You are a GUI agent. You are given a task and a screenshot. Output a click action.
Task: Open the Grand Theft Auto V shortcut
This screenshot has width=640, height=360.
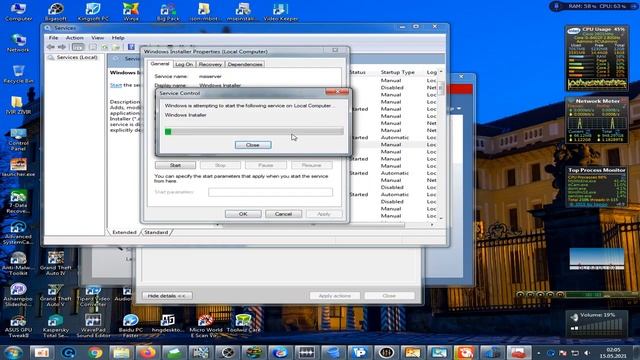coord(56,295)
